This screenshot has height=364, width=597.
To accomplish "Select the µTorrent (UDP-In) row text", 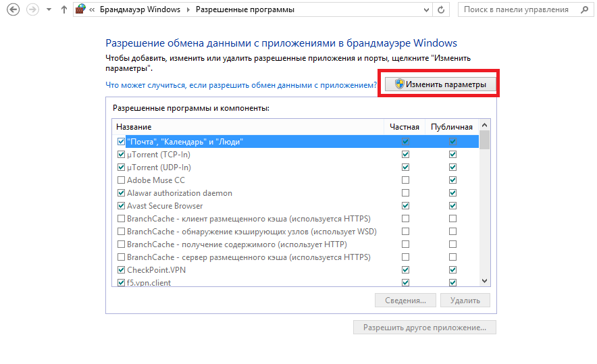I will 159,167.
